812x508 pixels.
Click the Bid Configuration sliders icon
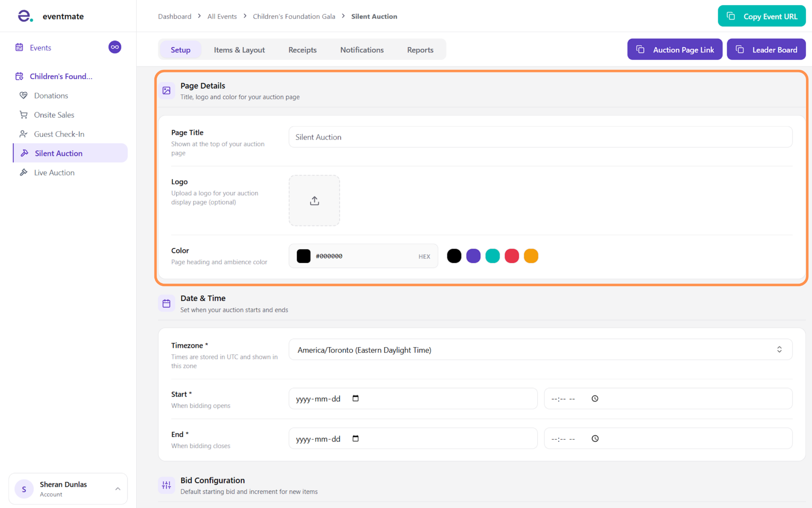(167, 485)
